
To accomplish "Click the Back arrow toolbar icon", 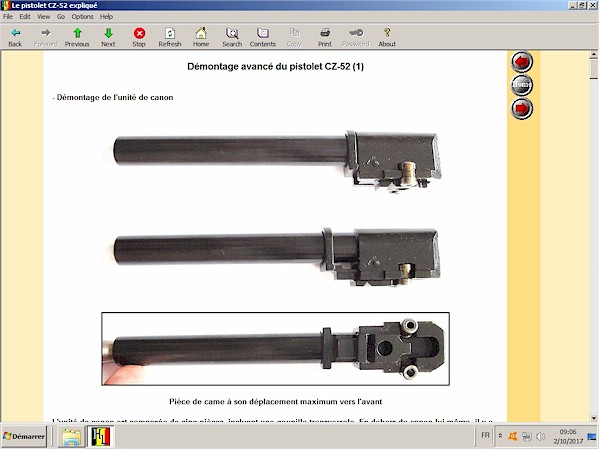I will coord(15,33).
